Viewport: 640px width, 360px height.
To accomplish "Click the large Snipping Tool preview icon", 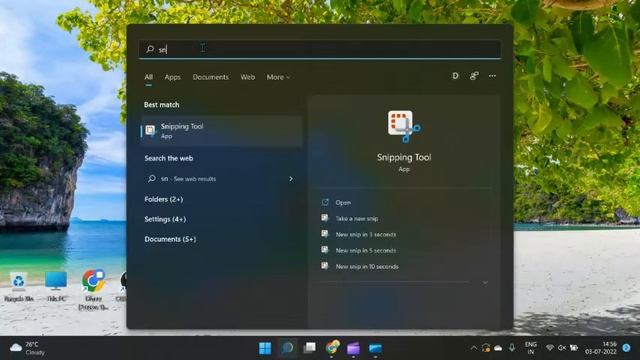I will click(404, 126).
